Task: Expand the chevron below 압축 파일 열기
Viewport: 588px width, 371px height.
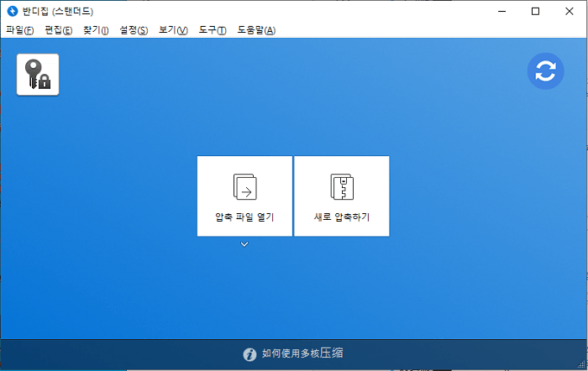Action: coord(244,244)
